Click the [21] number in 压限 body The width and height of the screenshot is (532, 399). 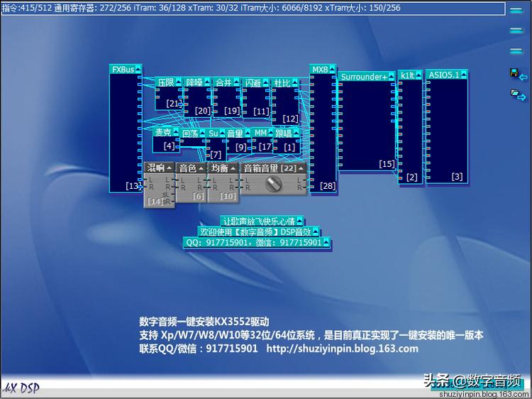[174, 104]
